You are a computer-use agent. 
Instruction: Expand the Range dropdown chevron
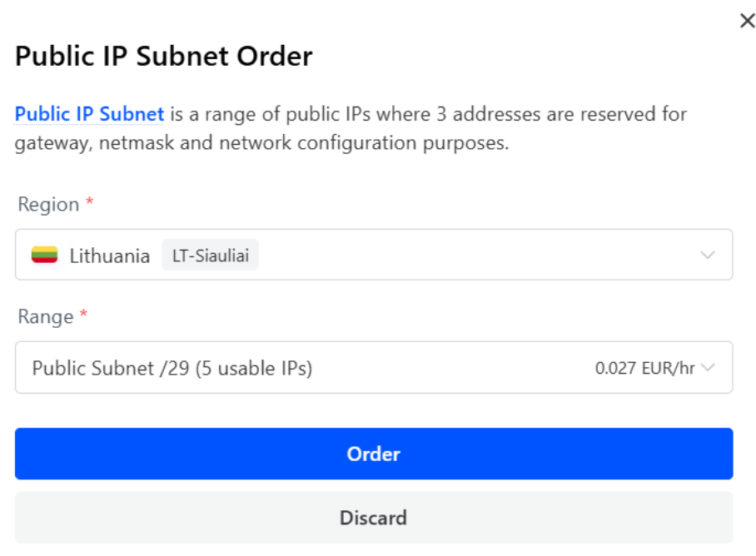click(708, 368)
